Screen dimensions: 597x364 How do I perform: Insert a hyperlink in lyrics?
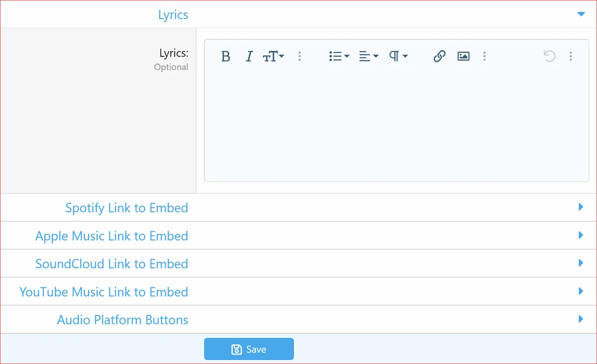tap(439, 57)
